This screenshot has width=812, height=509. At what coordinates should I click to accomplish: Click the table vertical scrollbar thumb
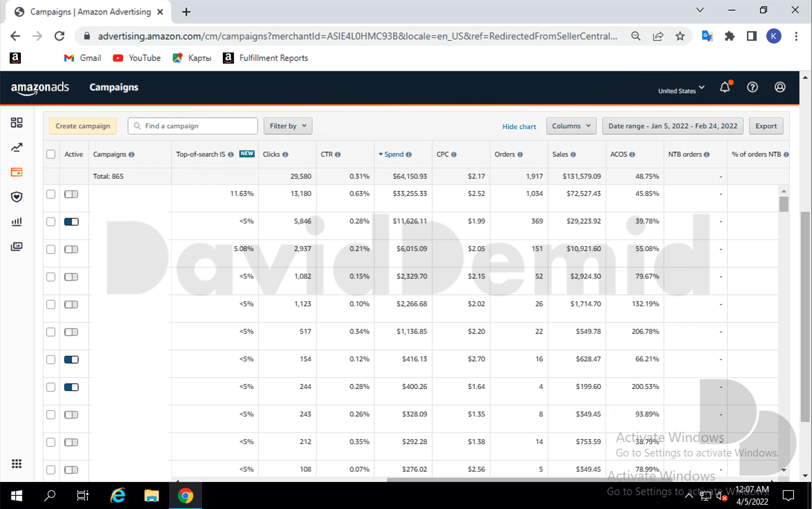point(783,204)
